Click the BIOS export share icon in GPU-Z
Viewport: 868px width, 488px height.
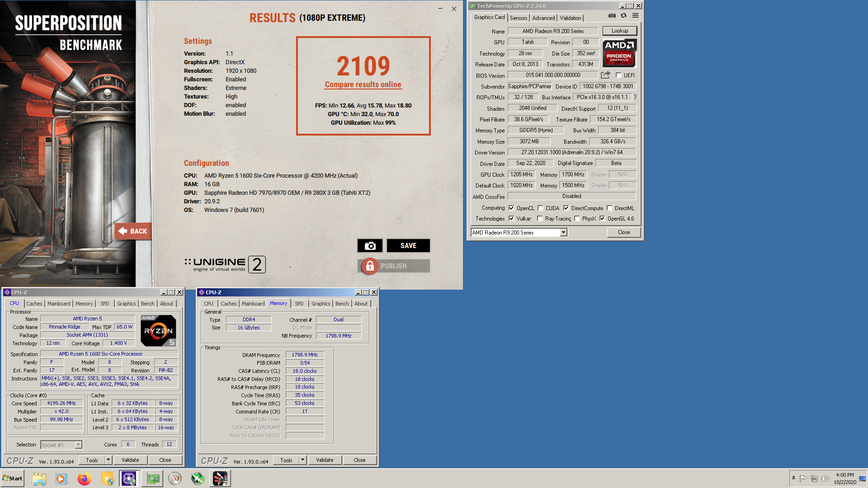606,75
